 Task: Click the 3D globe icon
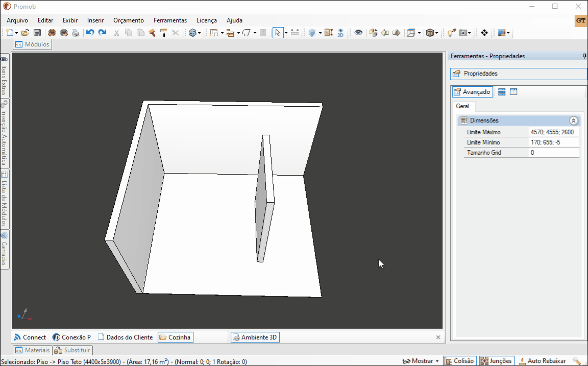340,33
